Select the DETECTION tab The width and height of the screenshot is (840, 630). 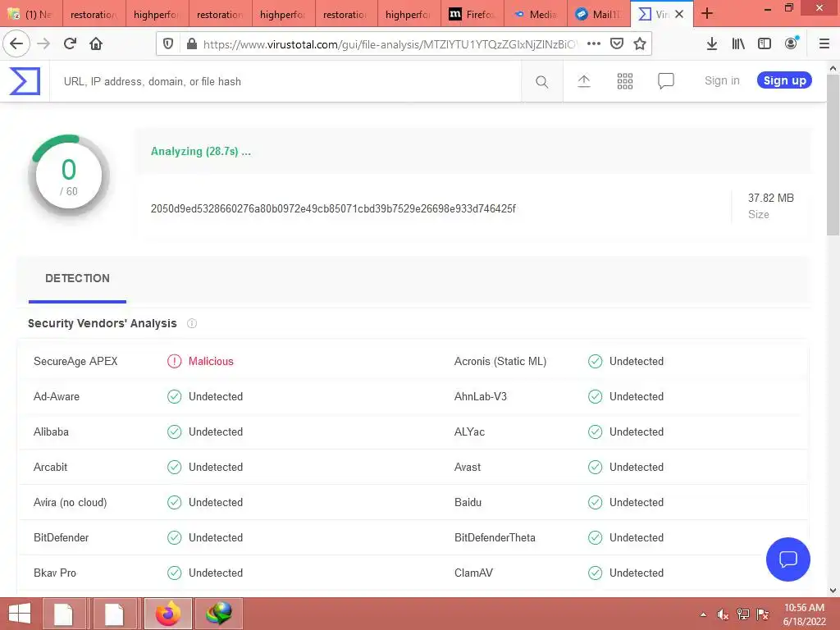(x=77, y=279)
